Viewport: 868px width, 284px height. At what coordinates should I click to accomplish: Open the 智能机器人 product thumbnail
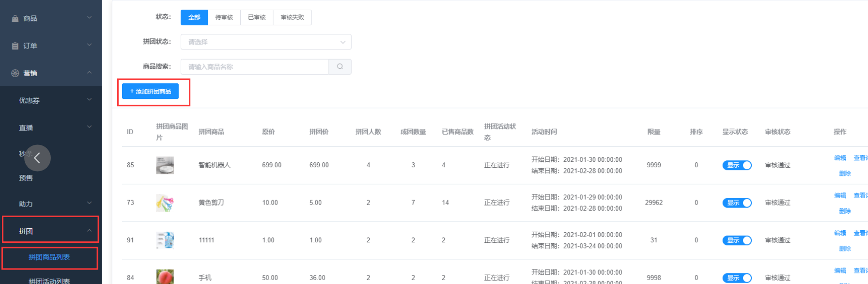point(165,165)
